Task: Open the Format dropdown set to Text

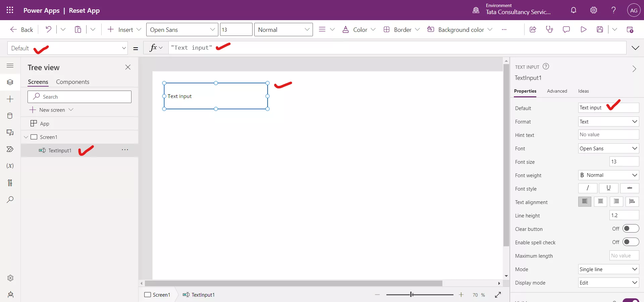Action: point(608,121)
